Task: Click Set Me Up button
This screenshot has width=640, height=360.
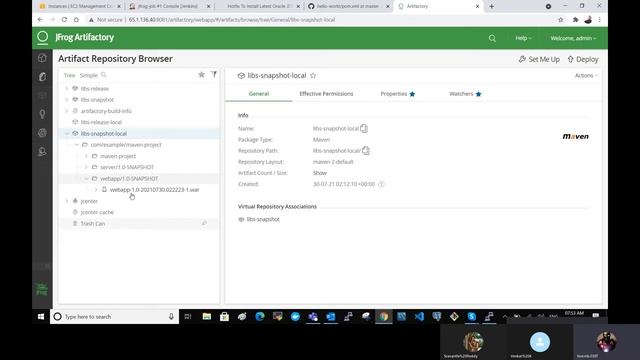Action: (x=539, y=59)
